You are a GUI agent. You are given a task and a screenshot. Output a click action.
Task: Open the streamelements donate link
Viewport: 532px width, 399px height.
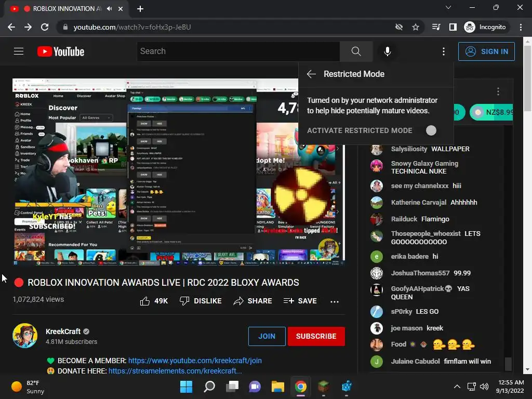point(175,371)
